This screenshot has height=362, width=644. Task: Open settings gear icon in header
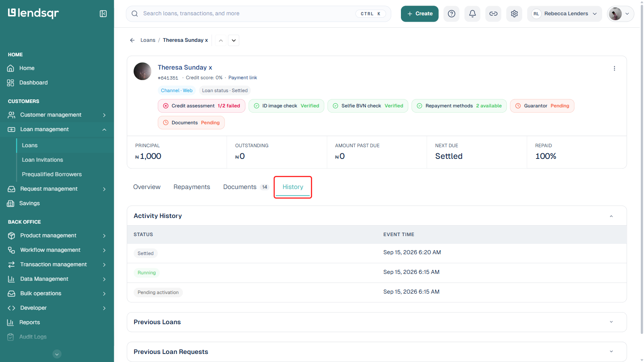[514, 14]
